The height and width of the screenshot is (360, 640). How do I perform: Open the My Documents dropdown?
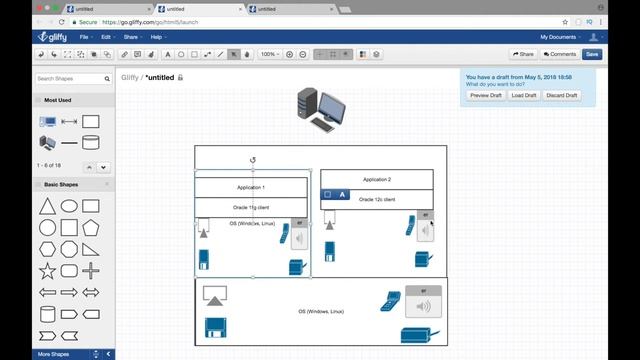[560, 37]
